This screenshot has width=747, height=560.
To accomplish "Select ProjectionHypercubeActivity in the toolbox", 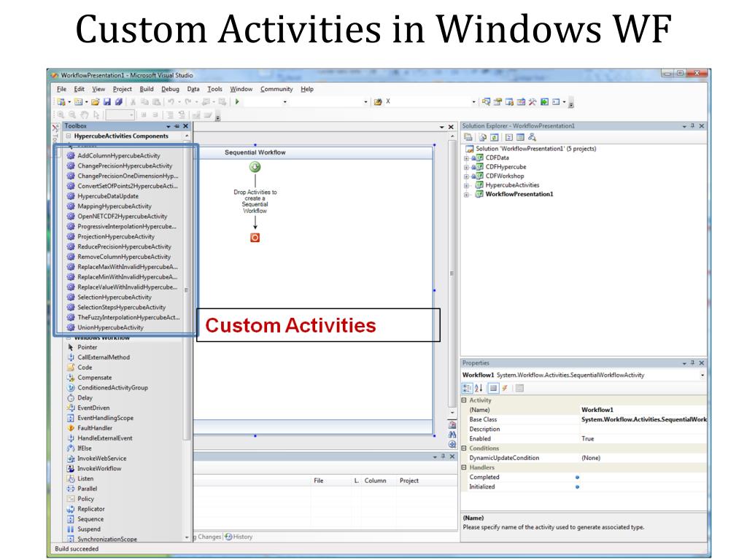I will (116, 237).
